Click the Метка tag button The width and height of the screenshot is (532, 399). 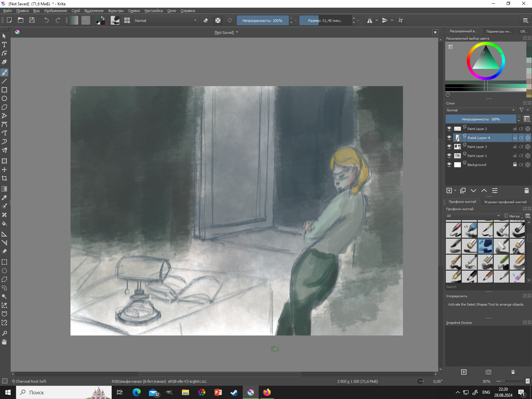[513, 216]
